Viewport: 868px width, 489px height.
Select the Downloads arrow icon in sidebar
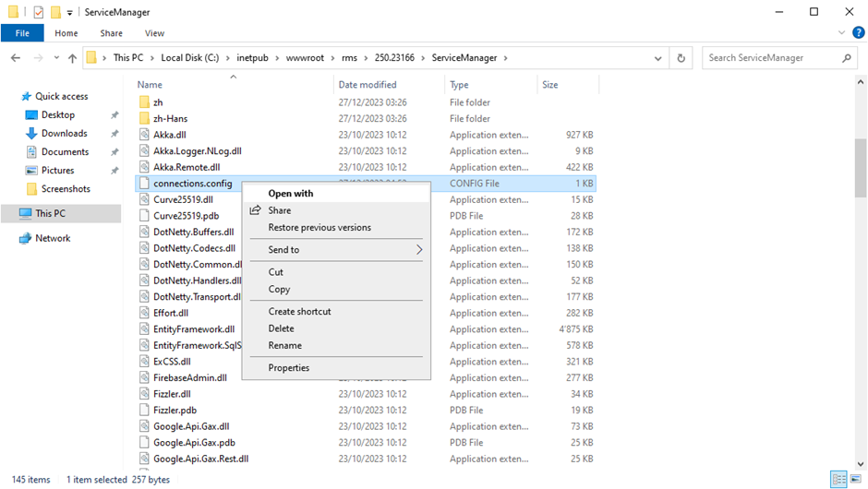(31, 133)
